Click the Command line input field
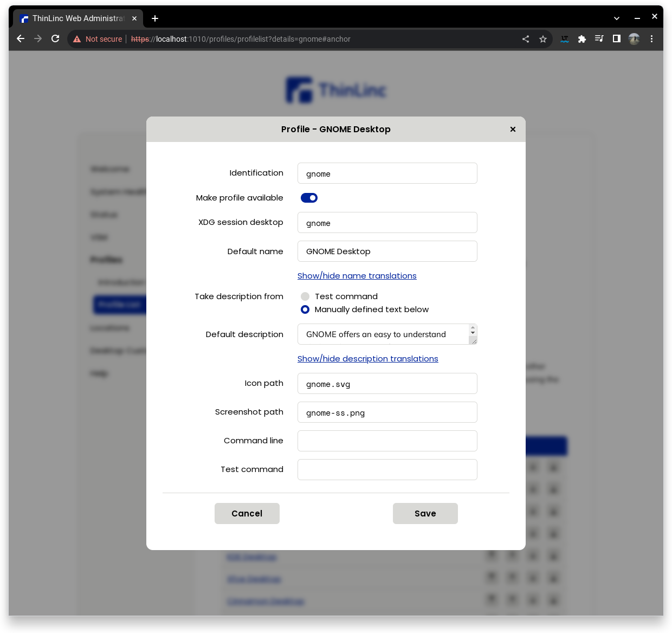Screen dimensions: 672x633 pos(387,441)
